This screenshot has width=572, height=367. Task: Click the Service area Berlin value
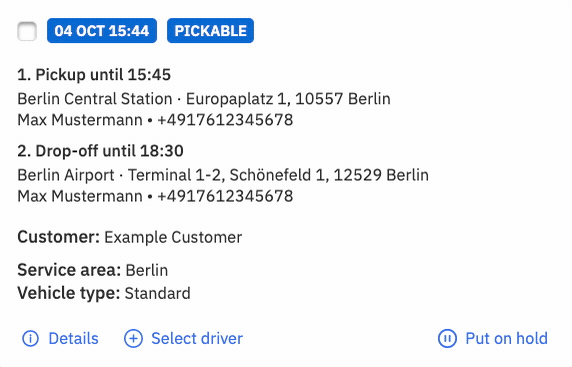click(x=147, y=271)
